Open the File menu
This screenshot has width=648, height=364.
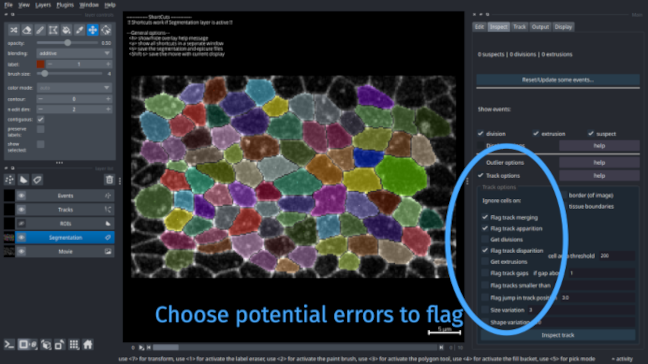(x=8, y=5)
